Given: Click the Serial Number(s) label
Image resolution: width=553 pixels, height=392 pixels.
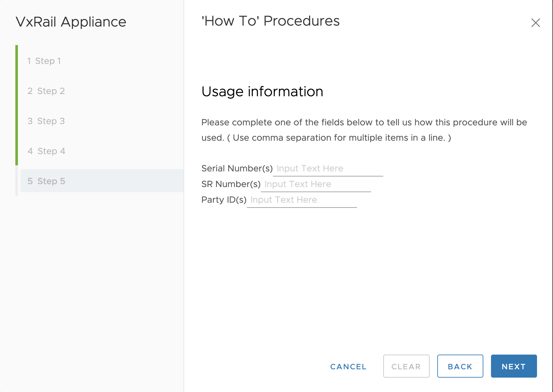Looking at the screenshot, I should (x=237, y=169).
